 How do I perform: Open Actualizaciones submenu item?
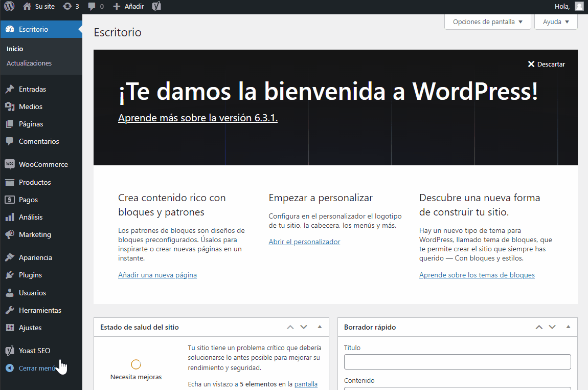(29, 63)
